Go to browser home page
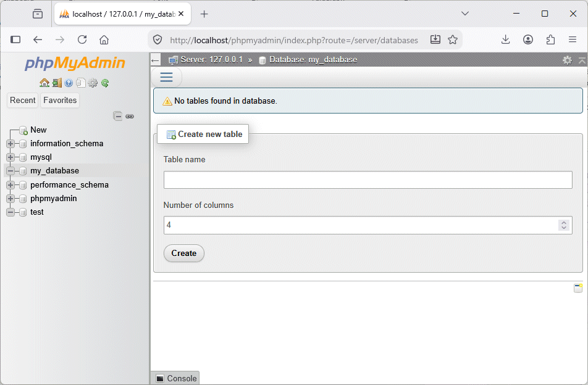Viewport: 588px width, 385px height. tap(104, 39)
